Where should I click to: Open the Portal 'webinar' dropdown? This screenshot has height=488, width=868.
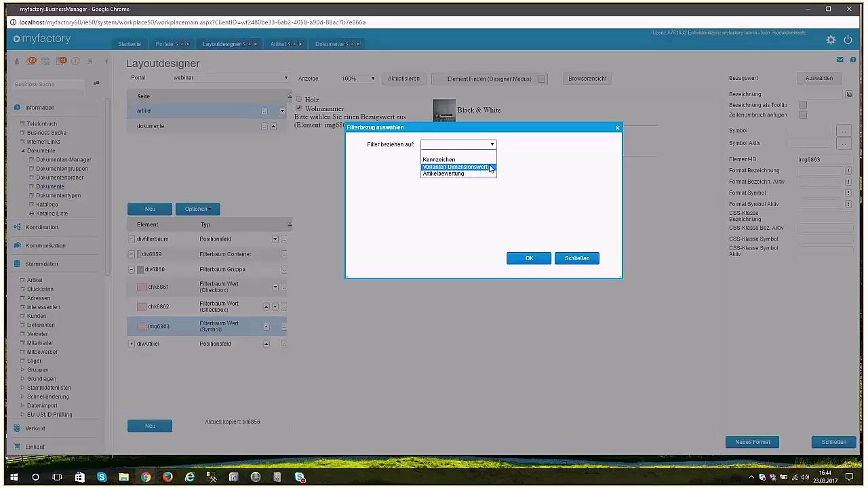click(x=230, y=78)
